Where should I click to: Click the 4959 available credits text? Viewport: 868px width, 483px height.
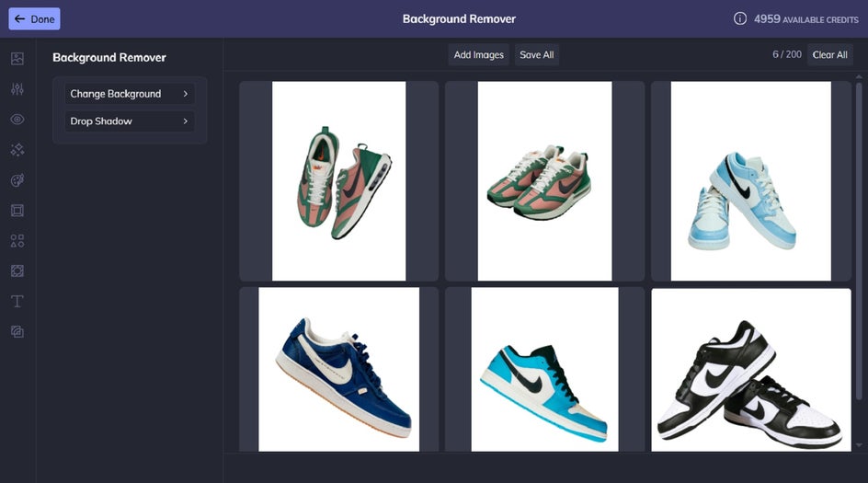point(806,19)
